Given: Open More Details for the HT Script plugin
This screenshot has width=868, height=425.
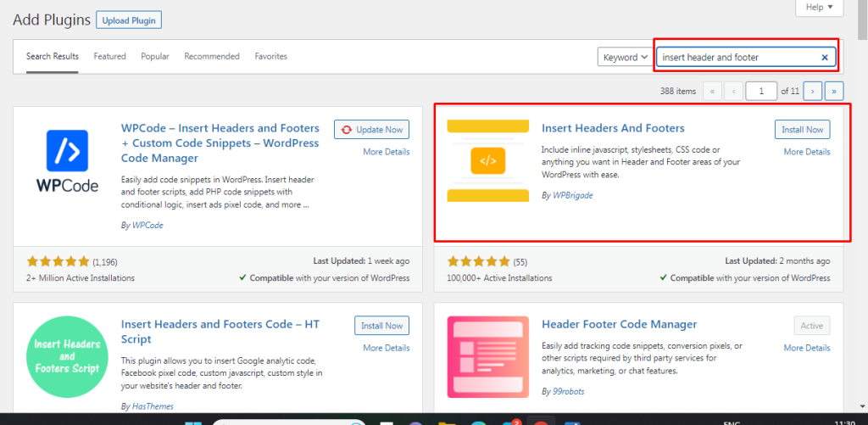Looking at the screenshot, I should pos(387,348).
